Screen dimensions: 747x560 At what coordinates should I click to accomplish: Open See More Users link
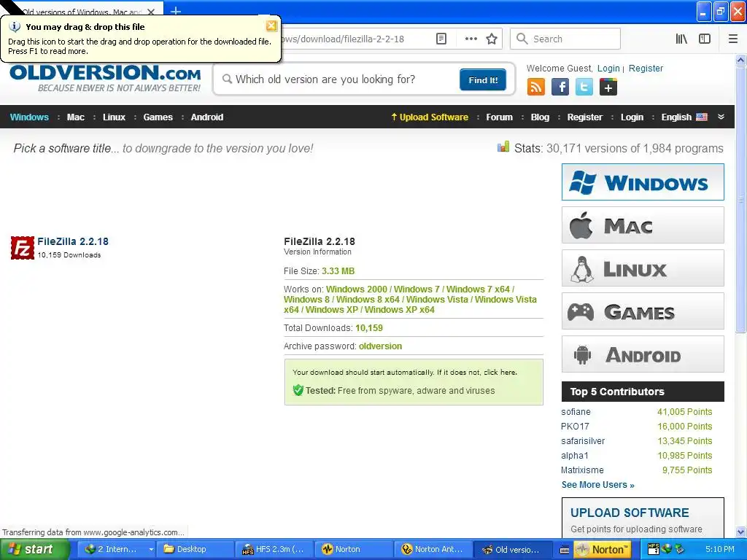click(x=597, y=485)
